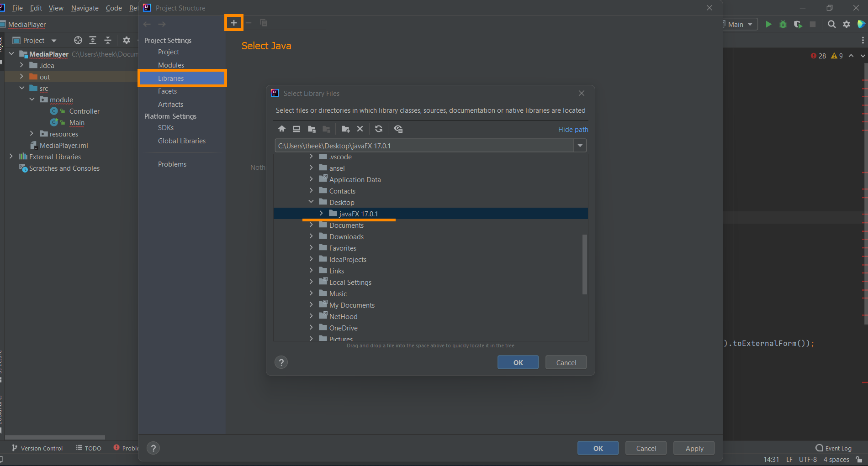Screen dimensions: 868x466
Task: Click the warning count indicator showing 9
Action: 837,56
